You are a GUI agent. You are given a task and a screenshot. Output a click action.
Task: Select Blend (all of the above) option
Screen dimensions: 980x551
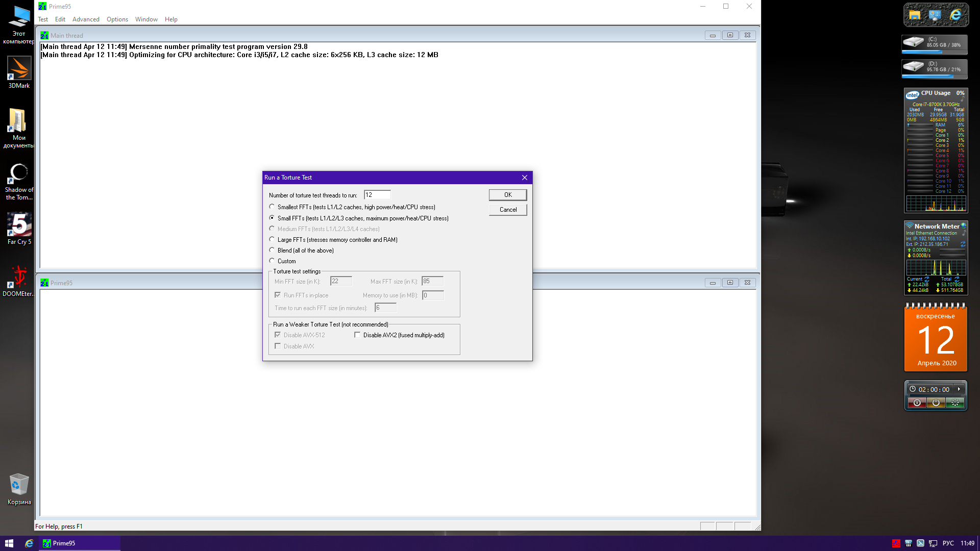click(272, 251)
